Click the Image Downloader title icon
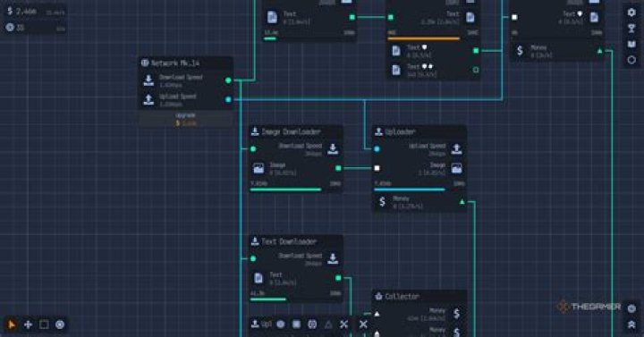 coord(255,131)
